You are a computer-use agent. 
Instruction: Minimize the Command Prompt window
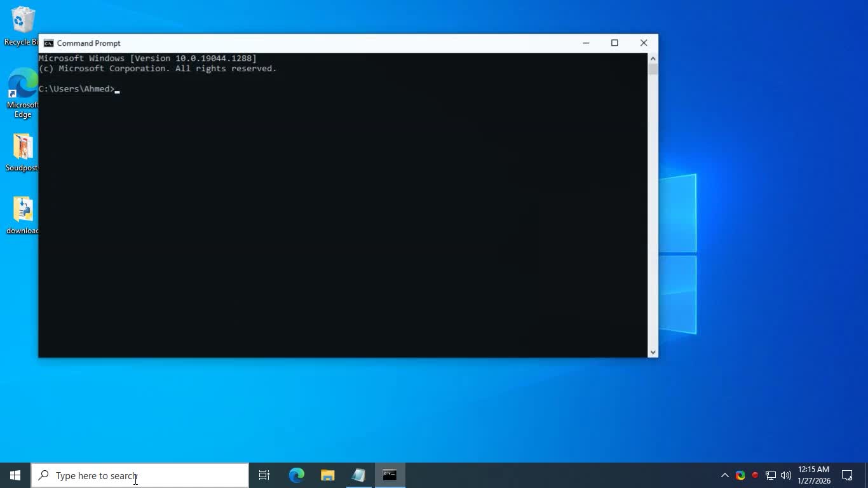click(586, 43)
